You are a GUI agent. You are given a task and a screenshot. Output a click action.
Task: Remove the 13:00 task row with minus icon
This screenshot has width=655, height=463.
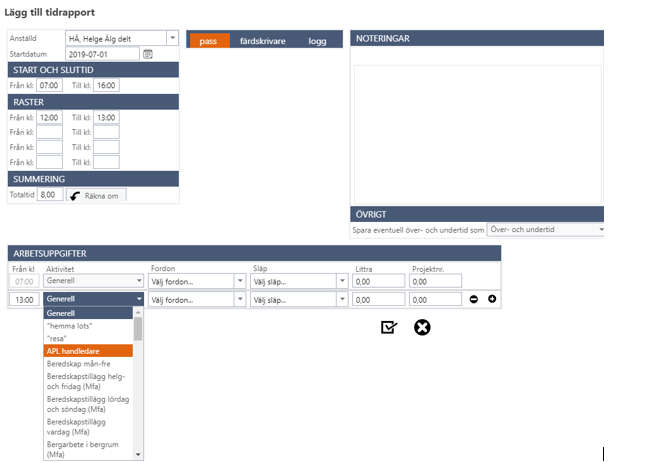[x=474, y=299]
